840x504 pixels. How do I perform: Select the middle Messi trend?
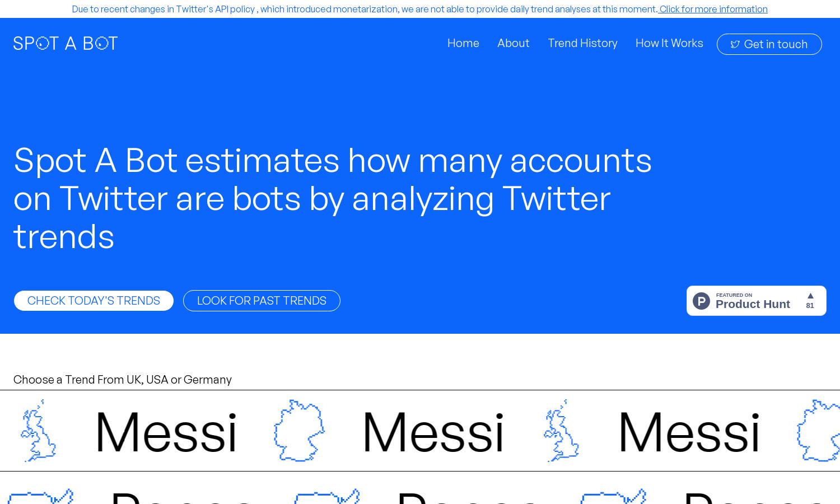[433, 432]
